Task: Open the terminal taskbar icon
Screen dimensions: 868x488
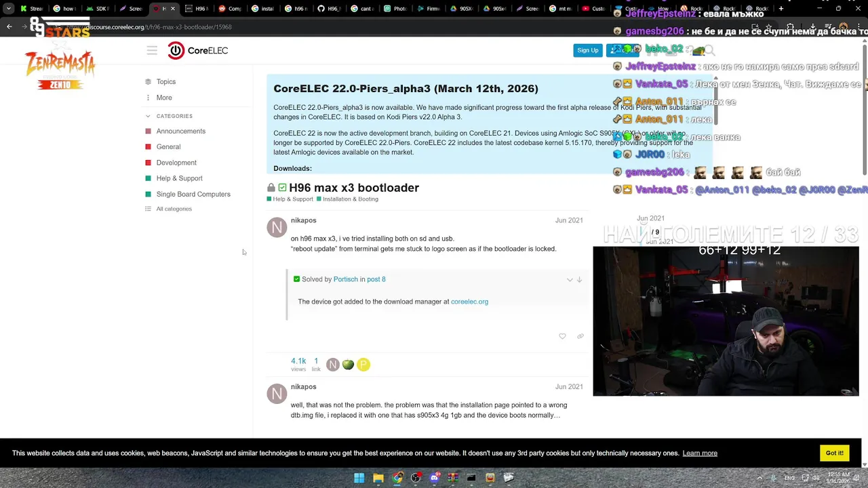Action: tap(471, 478)
